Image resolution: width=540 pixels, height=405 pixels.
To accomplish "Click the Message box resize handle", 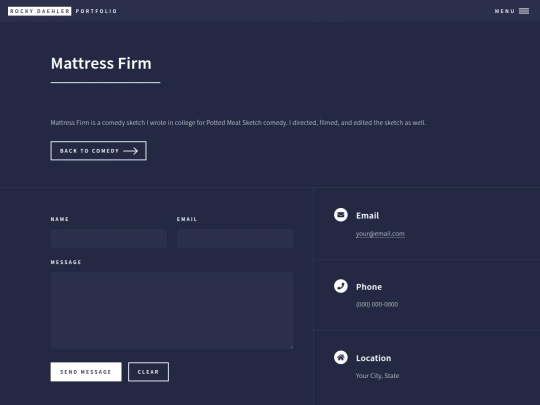I will 291,347.
